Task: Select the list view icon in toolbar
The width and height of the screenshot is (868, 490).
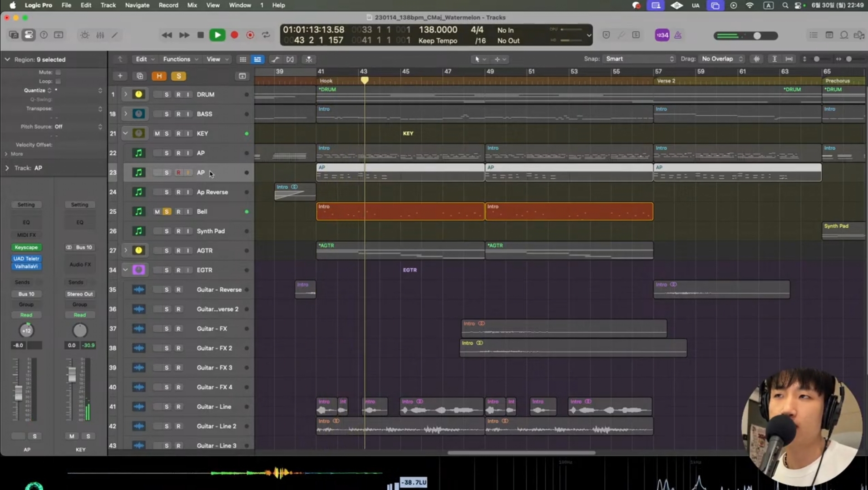Action: coord(257,59)
